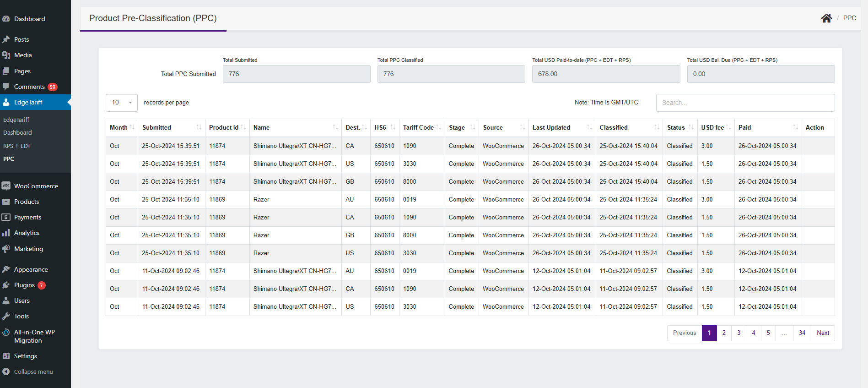The image size is (868, 388).
Task: Click the Dashboard gauge icon in sidebar
Action: click(6, 19)
